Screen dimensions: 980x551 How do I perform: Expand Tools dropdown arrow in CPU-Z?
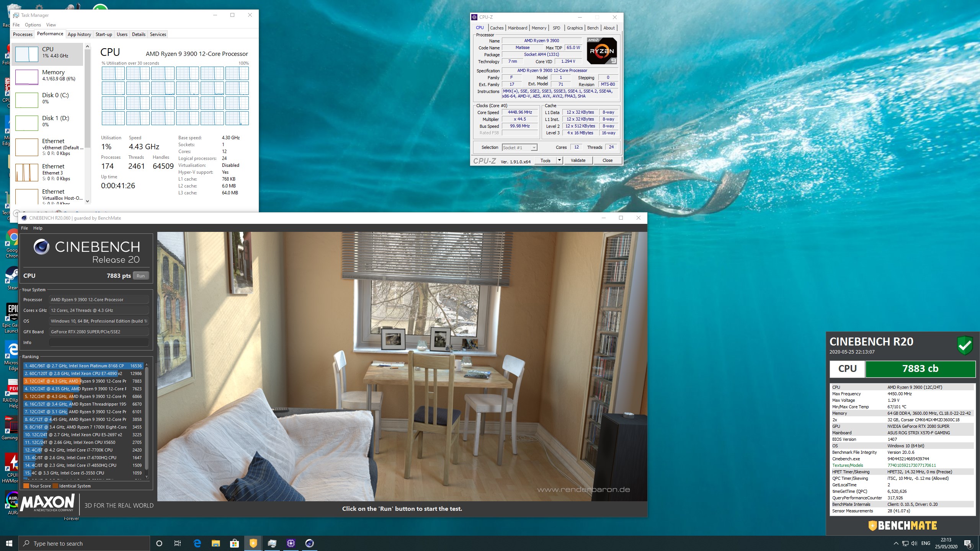pyautogui.click(x=559, y=160)
